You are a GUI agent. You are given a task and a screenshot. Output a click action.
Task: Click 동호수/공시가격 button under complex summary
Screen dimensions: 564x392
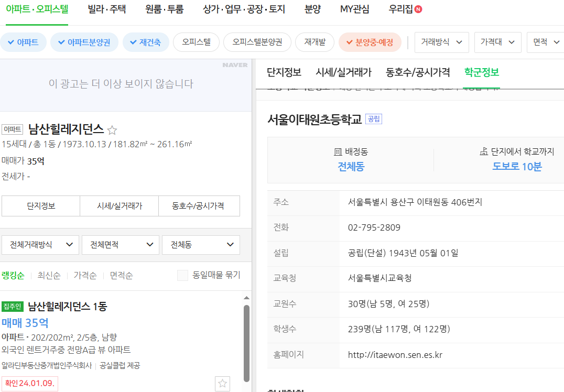coord(198,206)
